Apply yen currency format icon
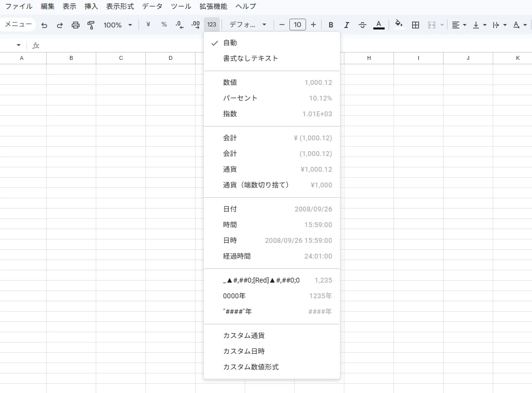 coord(148,25)
